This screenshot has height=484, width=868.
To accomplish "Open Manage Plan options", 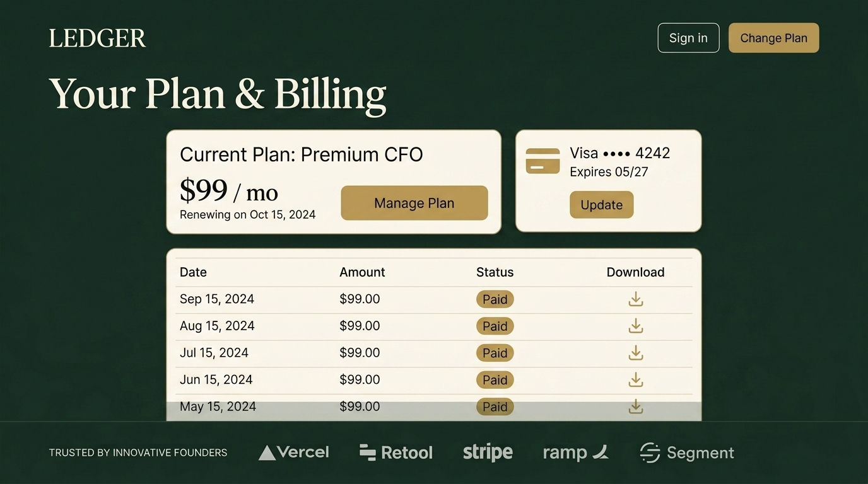I will click(414, 203).
